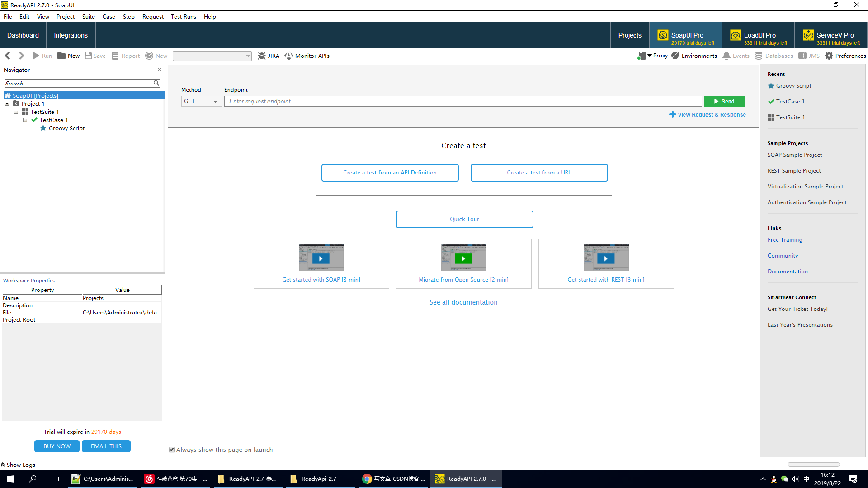The width and height of the screenshot is (868, 488).
Task: Open Preferences gear icon
Action: point(829,56)
